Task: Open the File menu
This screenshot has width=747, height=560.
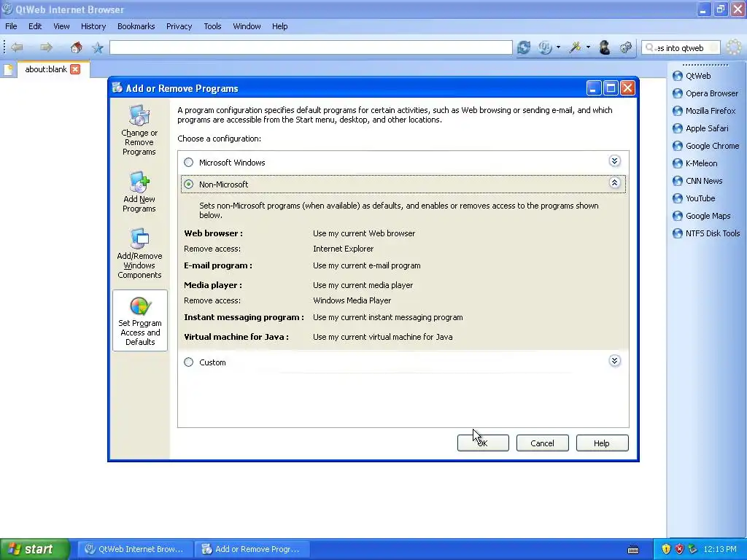Action: 11,26
